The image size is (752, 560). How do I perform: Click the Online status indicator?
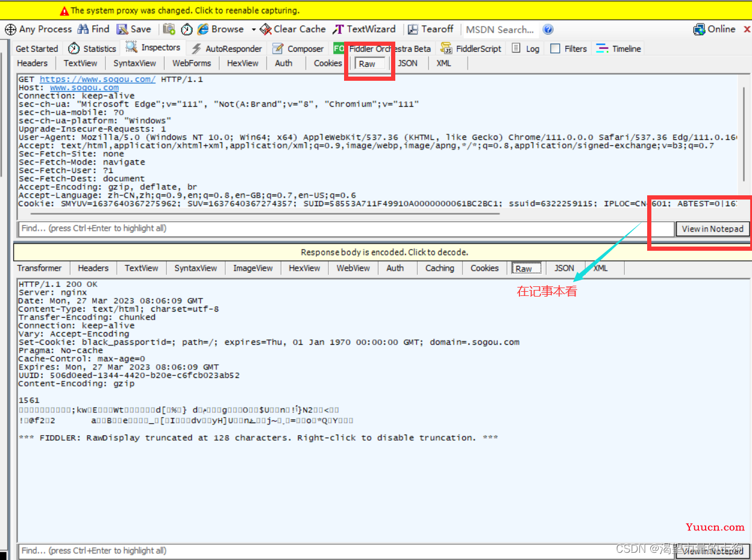pos(715,29)
